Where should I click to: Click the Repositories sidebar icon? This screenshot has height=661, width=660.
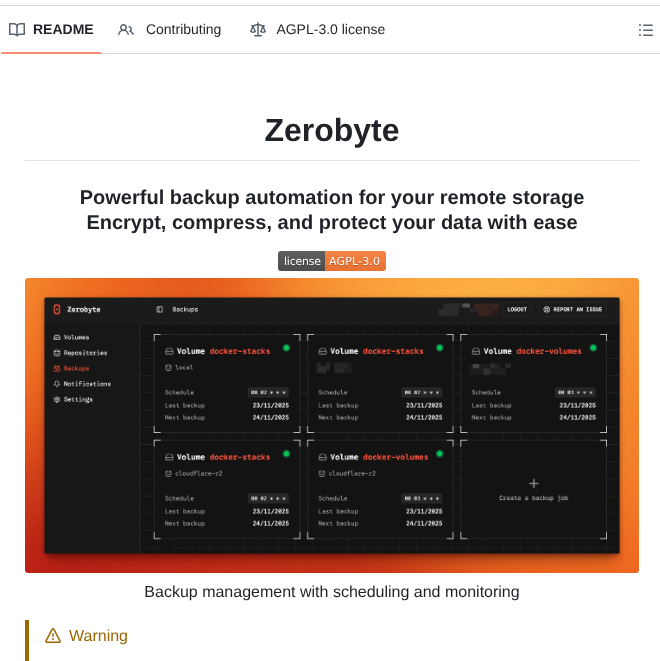pyautogui.click(x=57, y=353)
